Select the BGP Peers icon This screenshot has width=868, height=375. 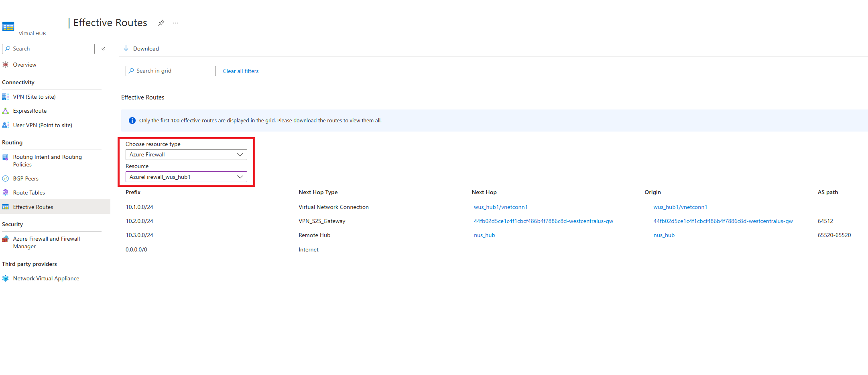point(5,178)
